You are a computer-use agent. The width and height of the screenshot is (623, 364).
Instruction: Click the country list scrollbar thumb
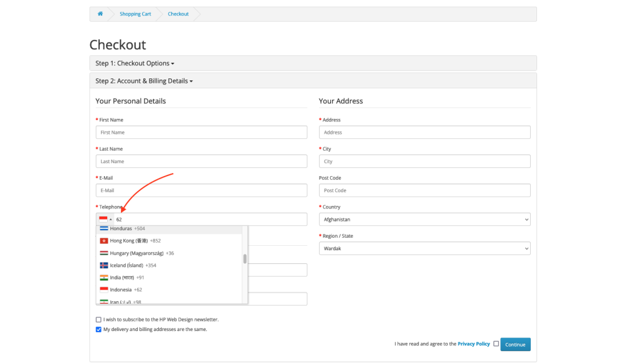245,258
